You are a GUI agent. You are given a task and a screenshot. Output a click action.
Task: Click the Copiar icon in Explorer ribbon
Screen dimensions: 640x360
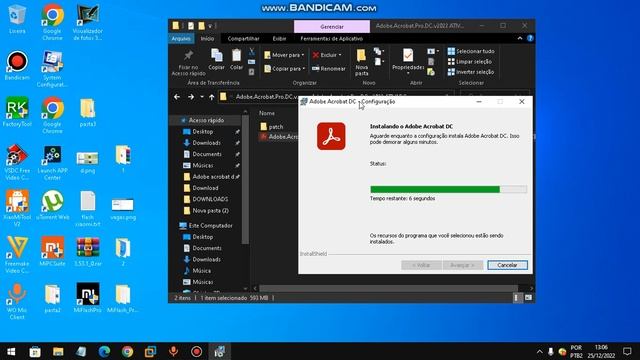pyautogui.click(x=216, y=56)
